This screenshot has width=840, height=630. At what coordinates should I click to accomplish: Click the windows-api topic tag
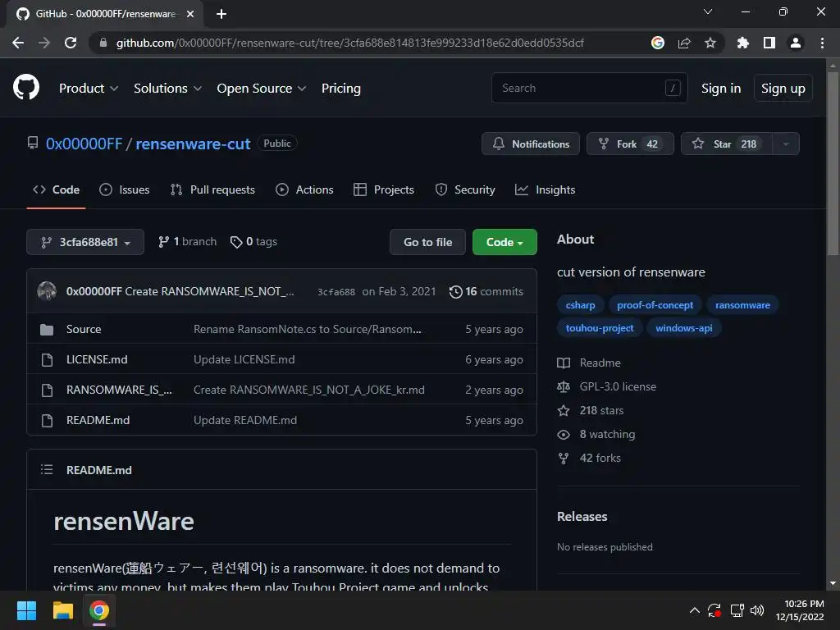pos(683,328)
